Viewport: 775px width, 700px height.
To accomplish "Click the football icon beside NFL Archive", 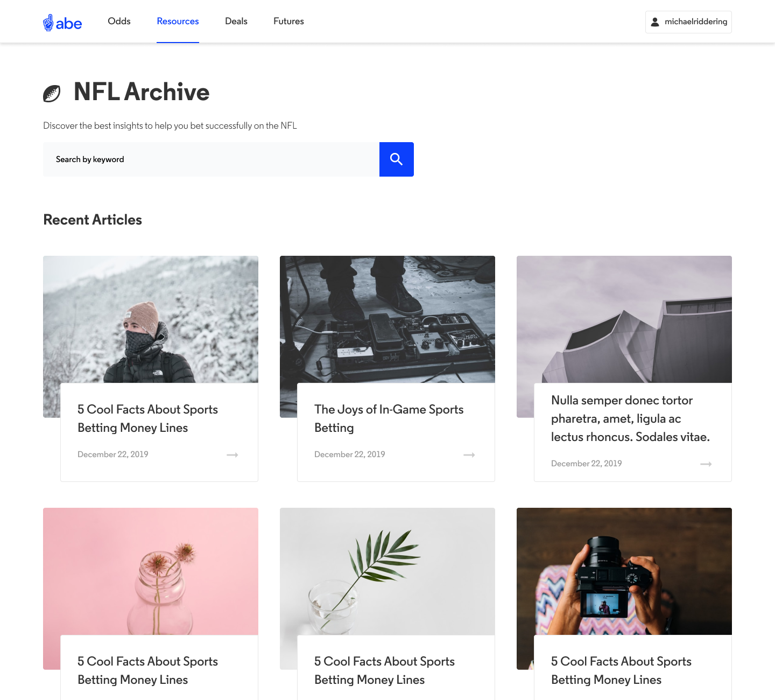I will (52, 94).
